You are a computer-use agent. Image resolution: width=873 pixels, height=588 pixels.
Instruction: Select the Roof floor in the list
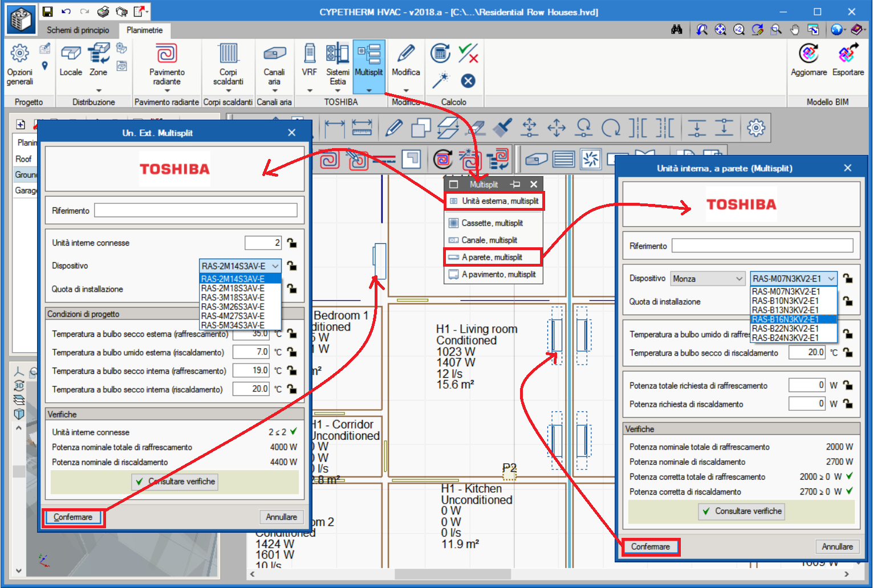coord(23,159)
